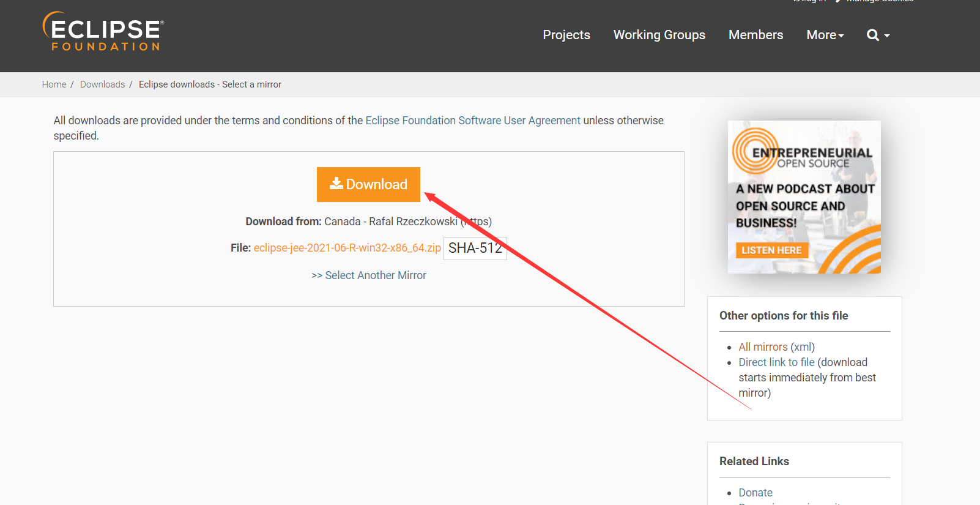Viewport: 980px width, 505px height.
Task: Open the search magnifier icon
Action: (x=878, y=36)
